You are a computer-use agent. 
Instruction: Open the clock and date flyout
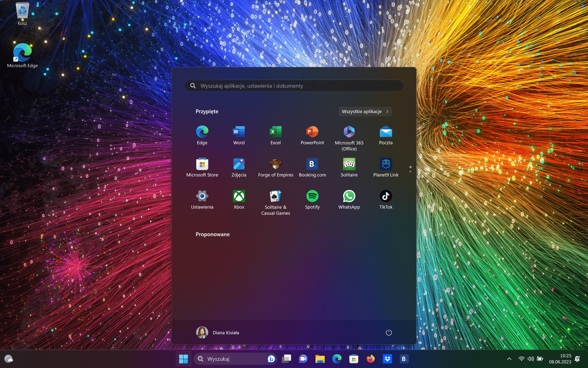tap(560, 359)
